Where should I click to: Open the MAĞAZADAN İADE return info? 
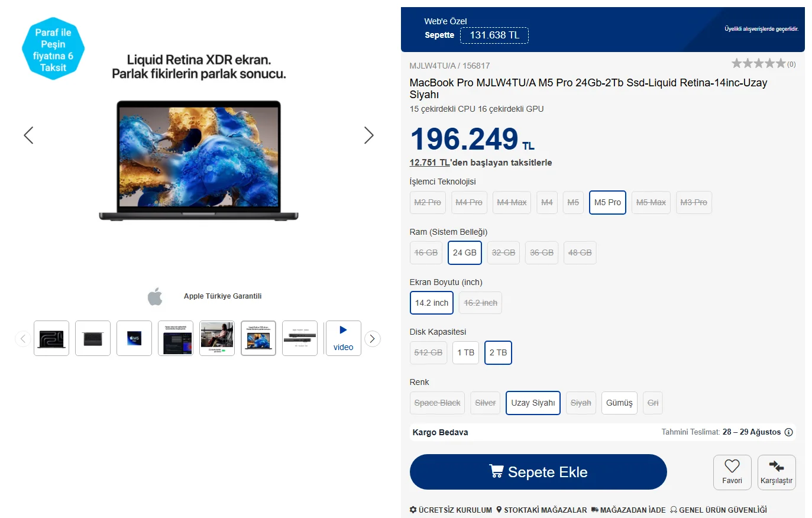628,510
